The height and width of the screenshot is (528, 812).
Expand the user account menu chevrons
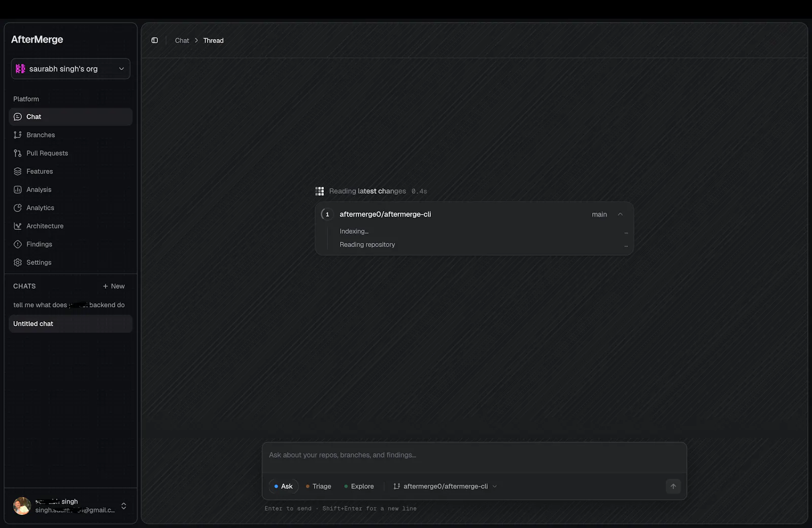pyautogui.click(x=123, y=506)
